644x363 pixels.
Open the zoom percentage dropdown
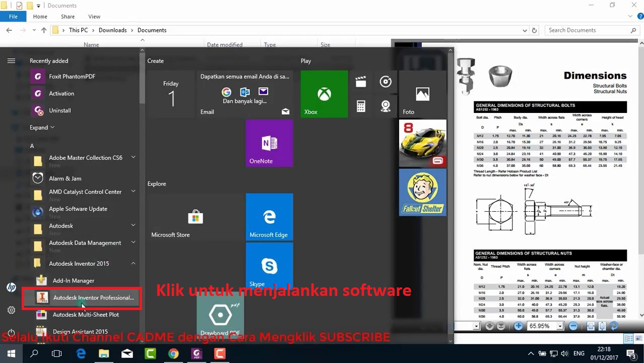tap(559, 326)
